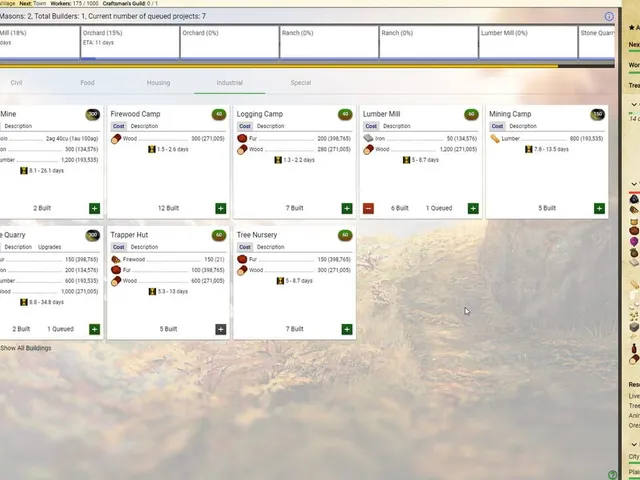Open the queued Lumber Mill (0%) card
Viewport: 640px width, 480px height.
[528, 42]
